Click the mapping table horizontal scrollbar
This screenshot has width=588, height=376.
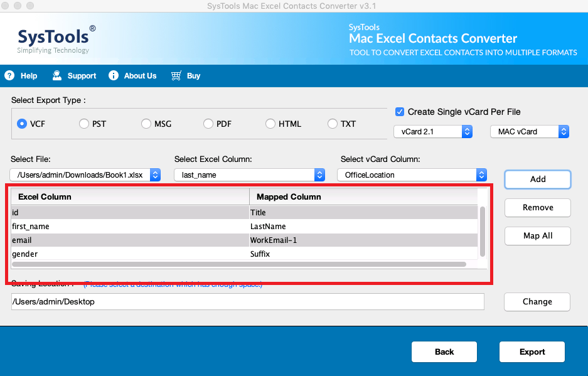[239, 264]
